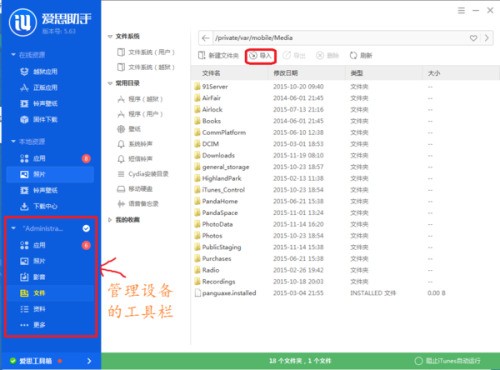
Task: Open 更多 more options under device
Action: point(33,325)
